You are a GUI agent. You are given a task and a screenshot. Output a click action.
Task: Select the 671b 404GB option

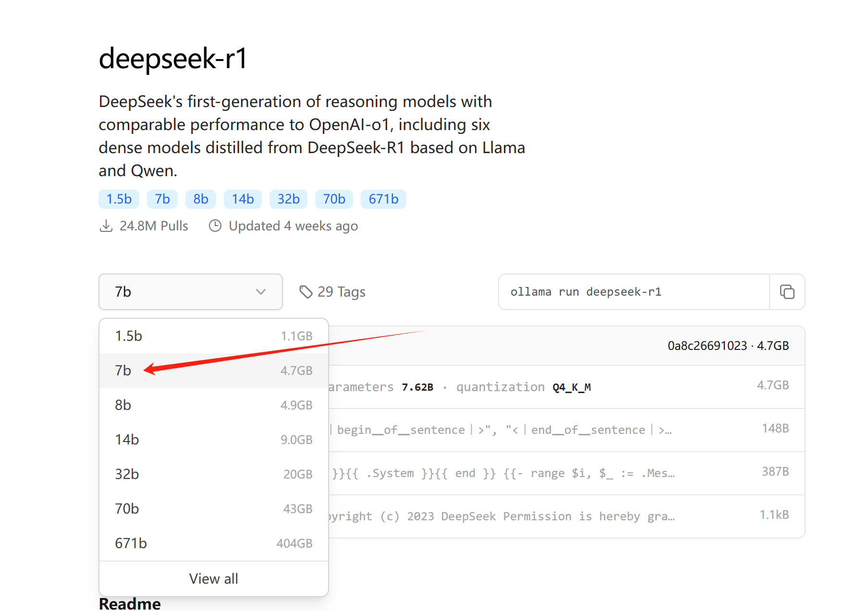click(x=214, y=543)
